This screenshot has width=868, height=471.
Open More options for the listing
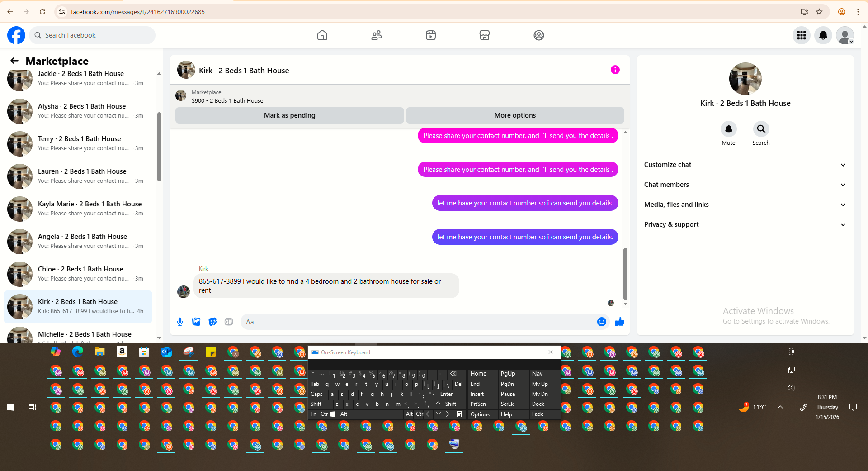coord(515,115)
